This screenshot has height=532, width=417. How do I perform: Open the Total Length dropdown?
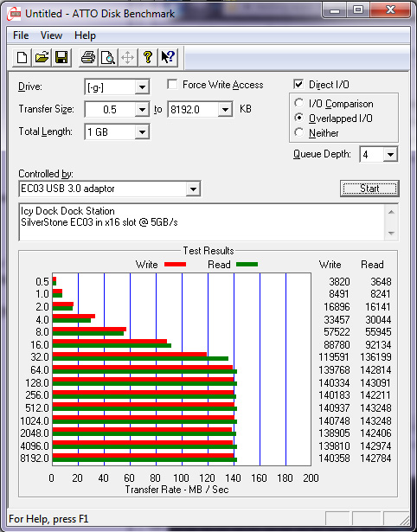(142, 131)
